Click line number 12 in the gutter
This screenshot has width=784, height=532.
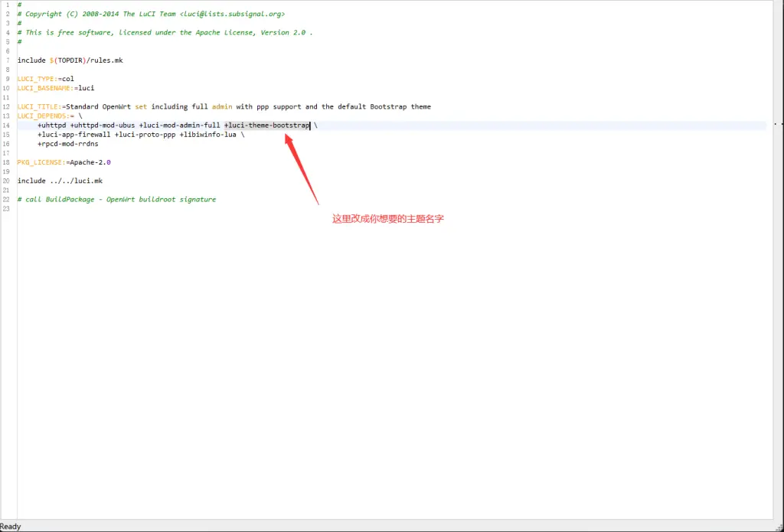point(6,106)
